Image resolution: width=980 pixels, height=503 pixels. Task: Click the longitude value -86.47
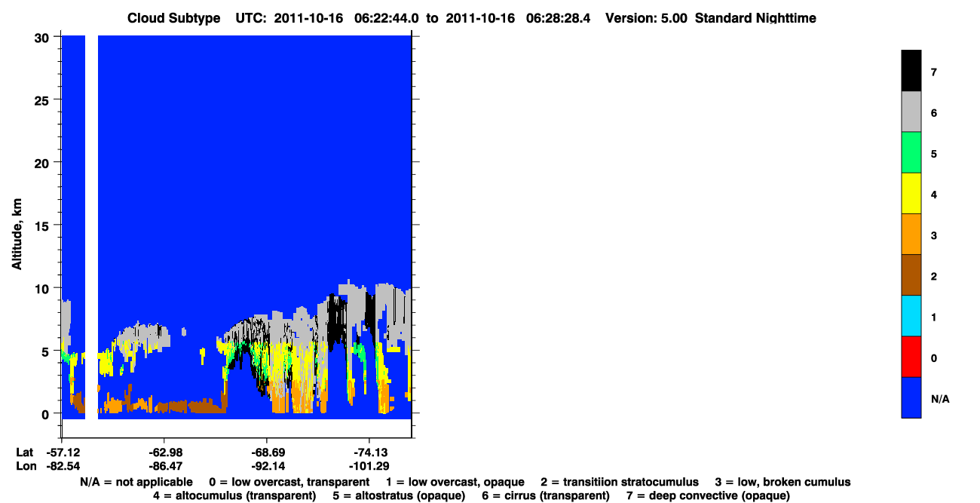coord(164,466)
